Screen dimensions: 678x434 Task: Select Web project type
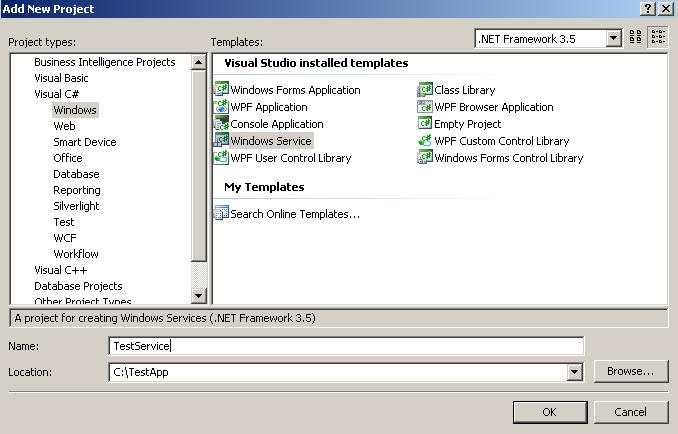(x=64, y=126)
